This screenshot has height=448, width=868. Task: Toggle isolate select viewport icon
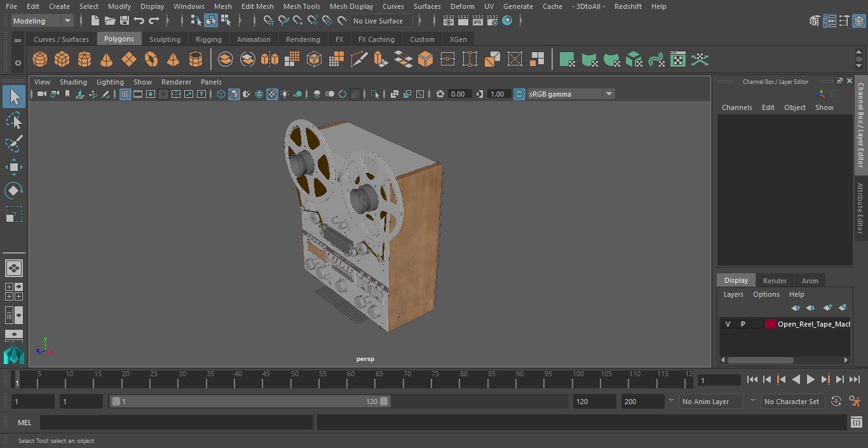click(x=375, y=94)
